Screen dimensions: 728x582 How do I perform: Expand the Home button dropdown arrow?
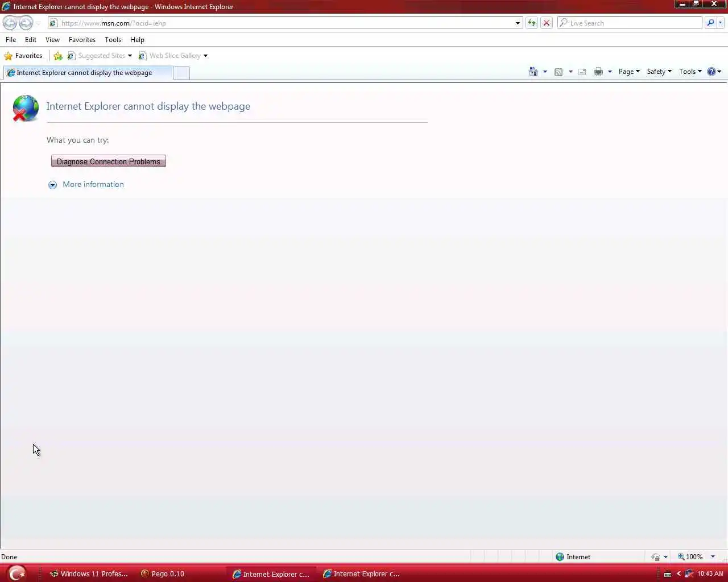[545, 72]
